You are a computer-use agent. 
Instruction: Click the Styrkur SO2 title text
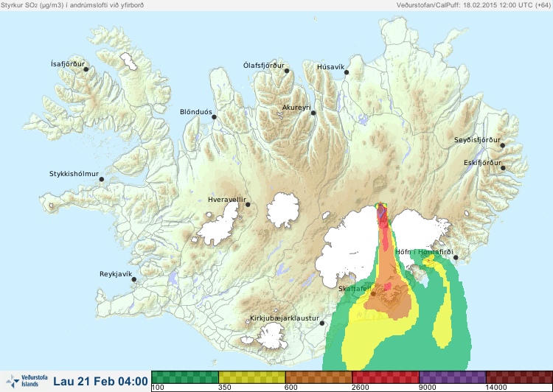72,5
